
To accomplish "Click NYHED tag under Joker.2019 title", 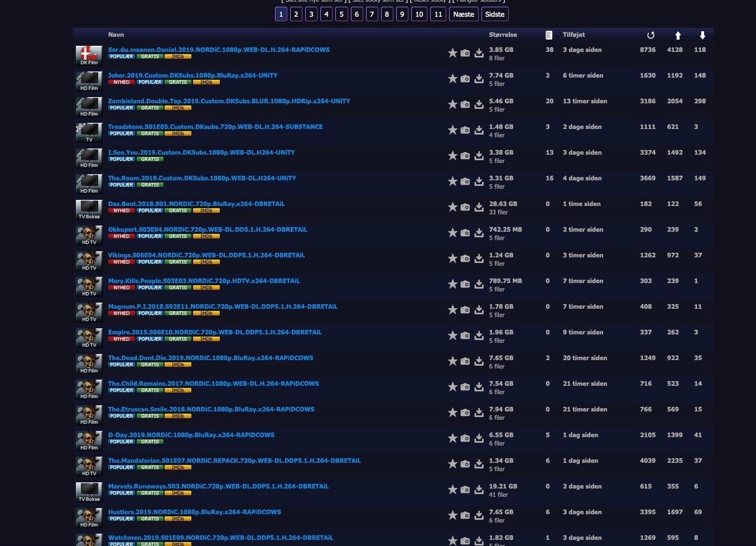I will (x=122, y=83).
